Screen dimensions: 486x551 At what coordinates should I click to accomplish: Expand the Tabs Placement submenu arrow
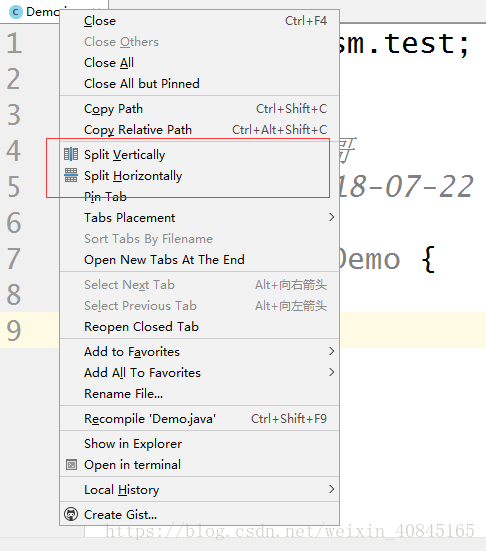coord(331,217)
